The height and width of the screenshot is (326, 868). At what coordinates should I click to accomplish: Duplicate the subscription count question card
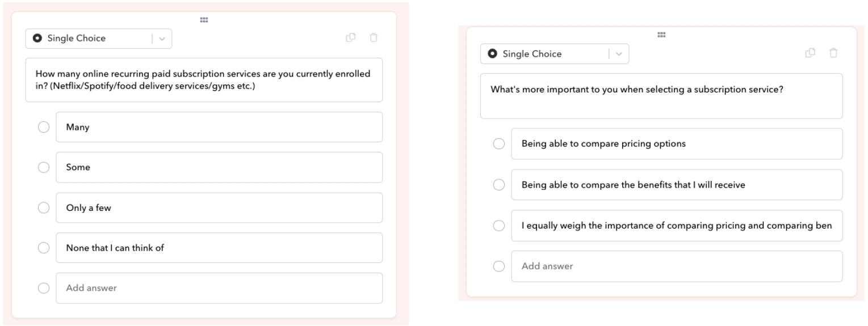[351, 38]
